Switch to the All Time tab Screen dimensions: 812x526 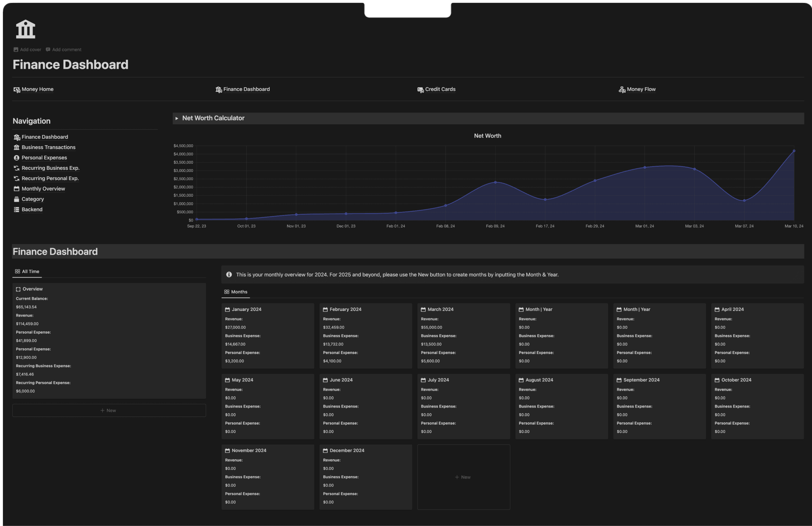click(x=27, y=272)
